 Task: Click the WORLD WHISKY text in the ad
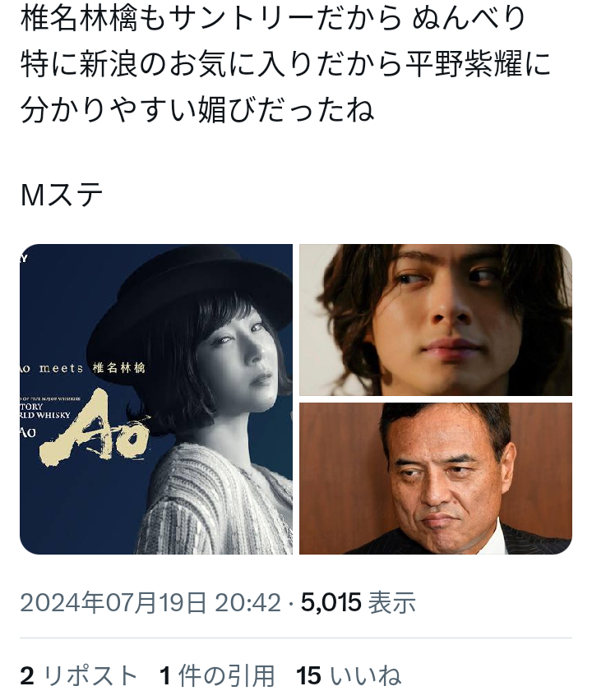tap(45, 415)
